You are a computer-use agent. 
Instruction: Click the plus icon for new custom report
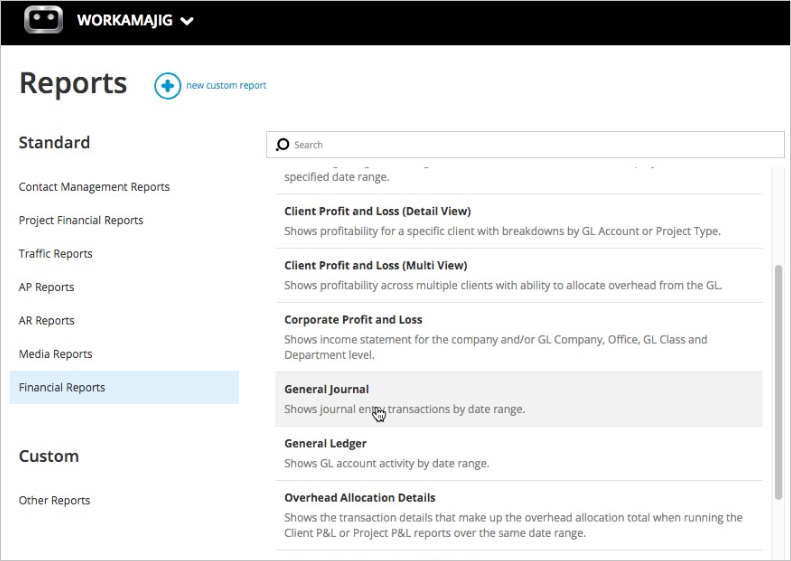[x=167, y=86]
